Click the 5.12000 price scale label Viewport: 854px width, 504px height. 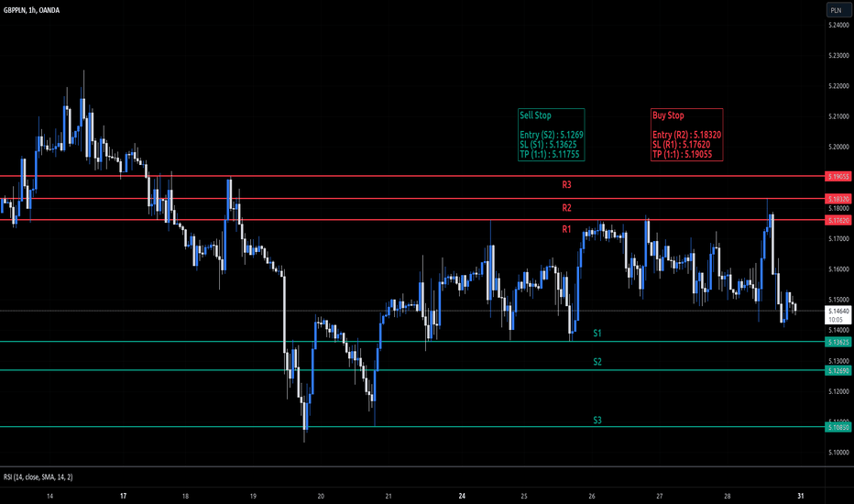pyautogui.click(x=838, y=392)
